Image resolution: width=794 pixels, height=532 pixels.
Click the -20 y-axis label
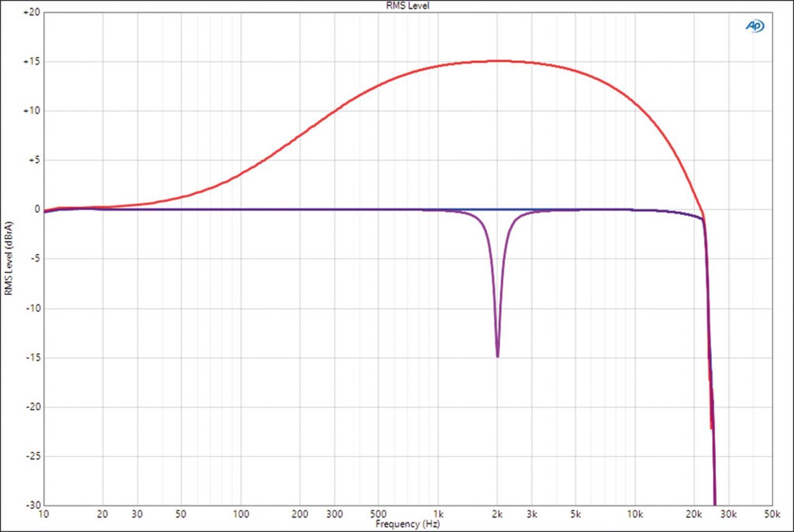point(32,407)
